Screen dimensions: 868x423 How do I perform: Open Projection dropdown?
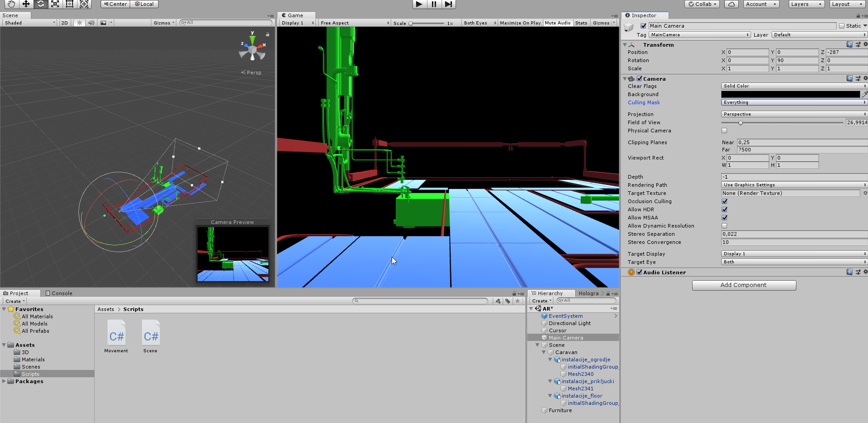(794, 114)
